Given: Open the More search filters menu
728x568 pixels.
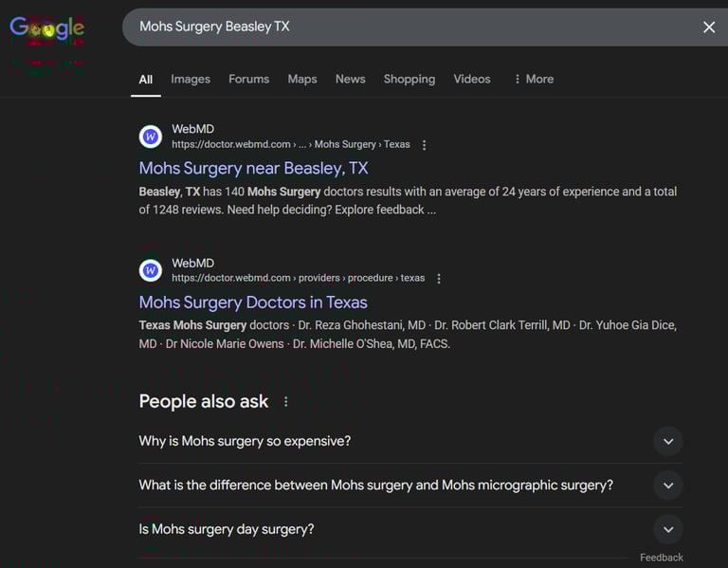Looking at the screenshot, I should (x=534, y=80).
